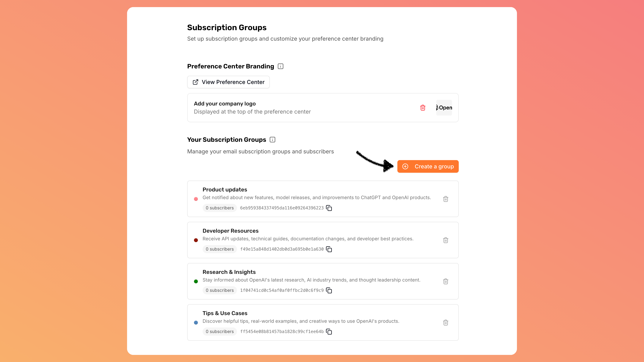Select the pink dot beside Product updates
This screenshot has height=362, width=644.
[196, 199]
